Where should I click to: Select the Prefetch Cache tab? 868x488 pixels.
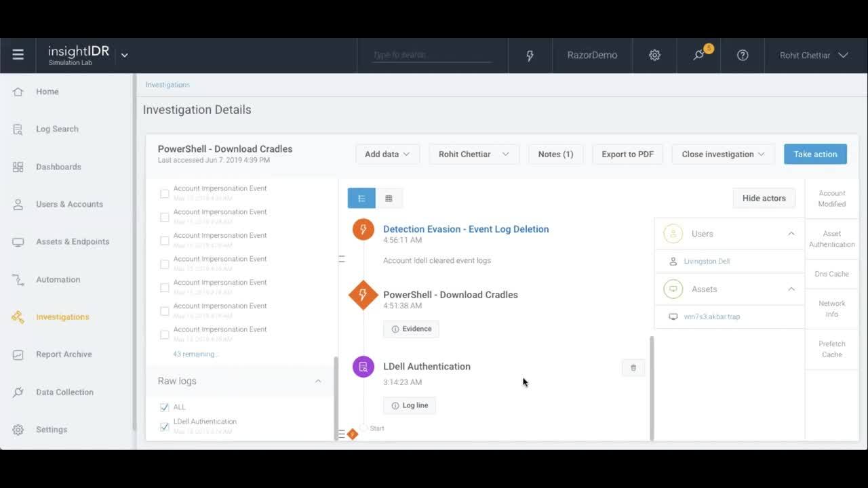(832, 349)
